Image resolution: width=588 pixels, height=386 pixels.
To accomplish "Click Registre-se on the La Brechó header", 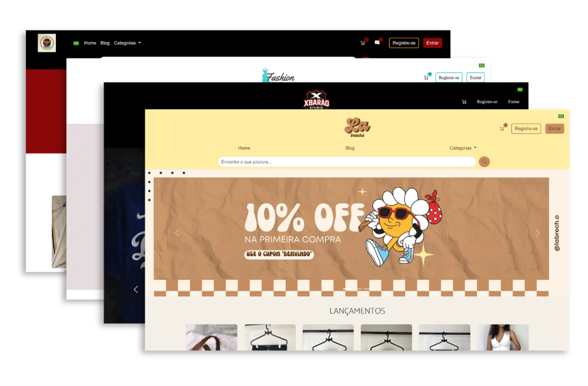I will 526,129.
